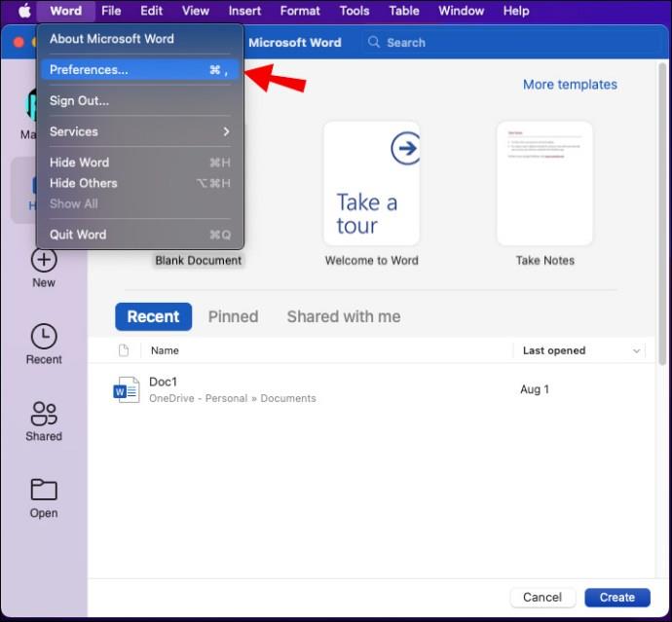Screen dimensions: 672x622
Task: Click the search magnifier icon
Action: point(374,42)
